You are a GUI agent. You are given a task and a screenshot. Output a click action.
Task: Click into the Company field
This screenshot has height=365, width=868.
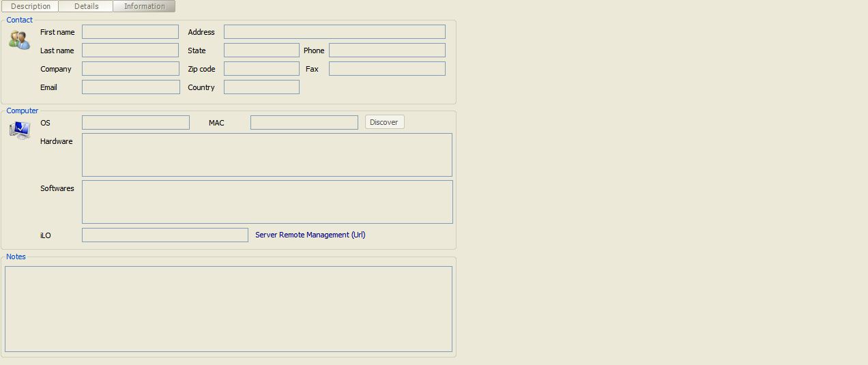(x=130, y=69)
